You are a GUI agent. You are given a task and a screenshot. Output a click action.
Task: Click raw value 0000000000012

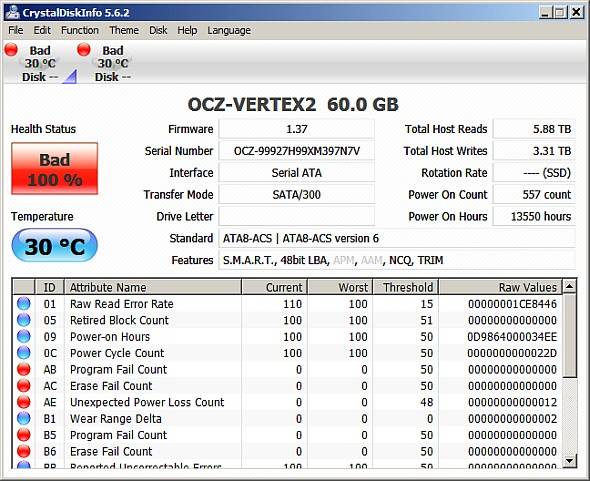pos(512,402)
